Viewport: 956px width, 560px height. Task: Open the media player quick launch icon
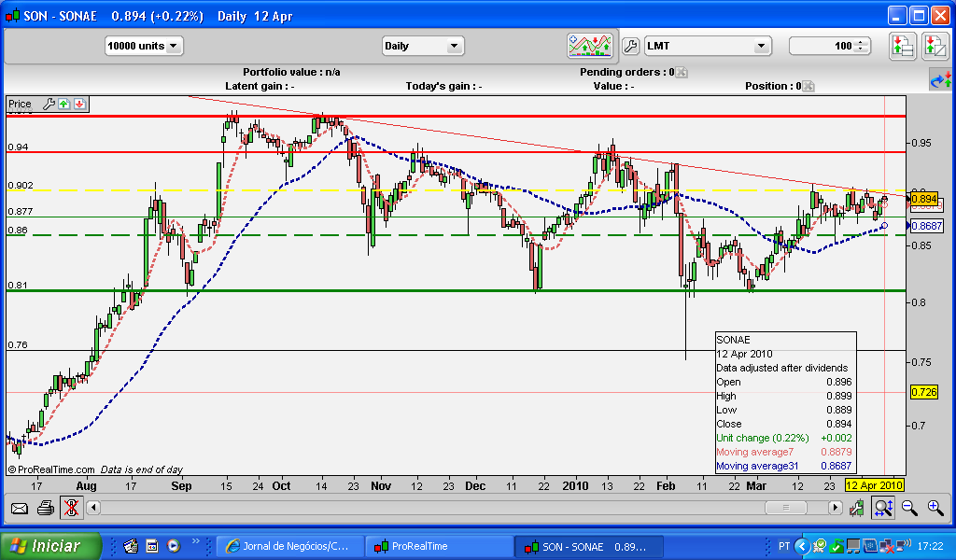click(x=174, y=546)
